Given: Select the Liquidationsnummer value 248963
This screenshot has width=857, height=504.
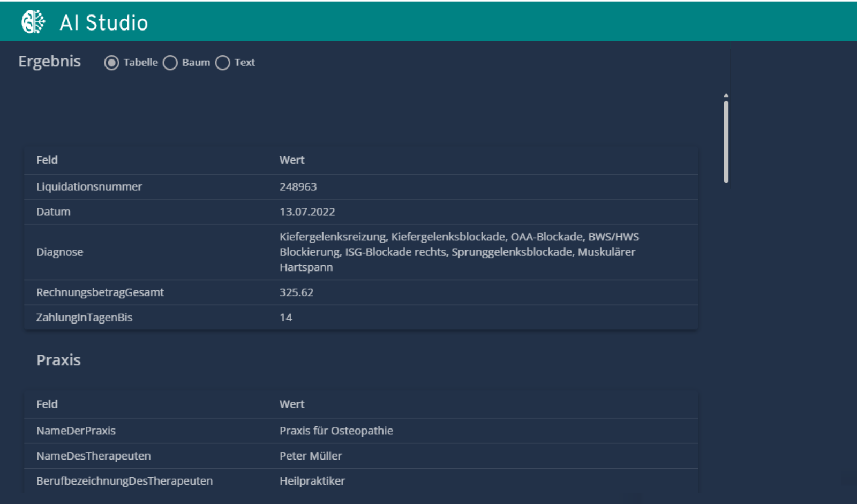Looking at the screenshot, I should [298, 187].
